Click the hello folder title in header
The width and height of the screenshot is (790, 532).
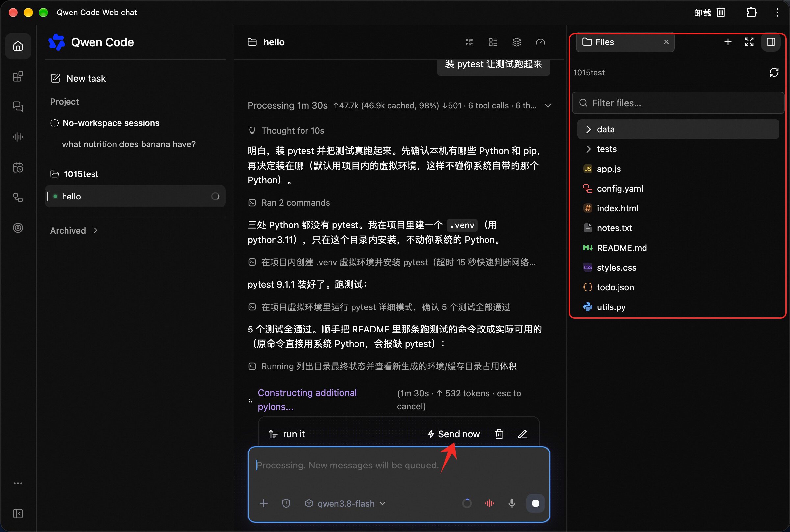tap(266, 42)
